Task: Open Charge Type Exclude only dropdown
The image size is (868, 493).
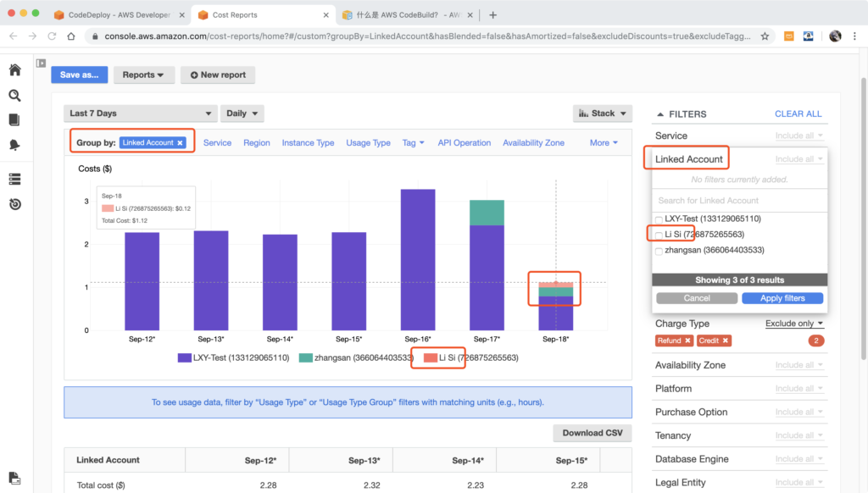Action: (x=793, y=323)
